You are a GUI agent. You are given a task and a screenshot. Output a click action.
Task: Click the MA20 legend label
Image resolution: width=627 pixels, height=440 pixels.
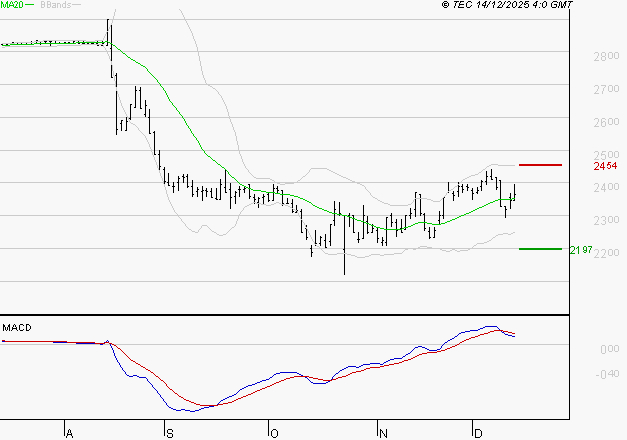tap(12, 5)
